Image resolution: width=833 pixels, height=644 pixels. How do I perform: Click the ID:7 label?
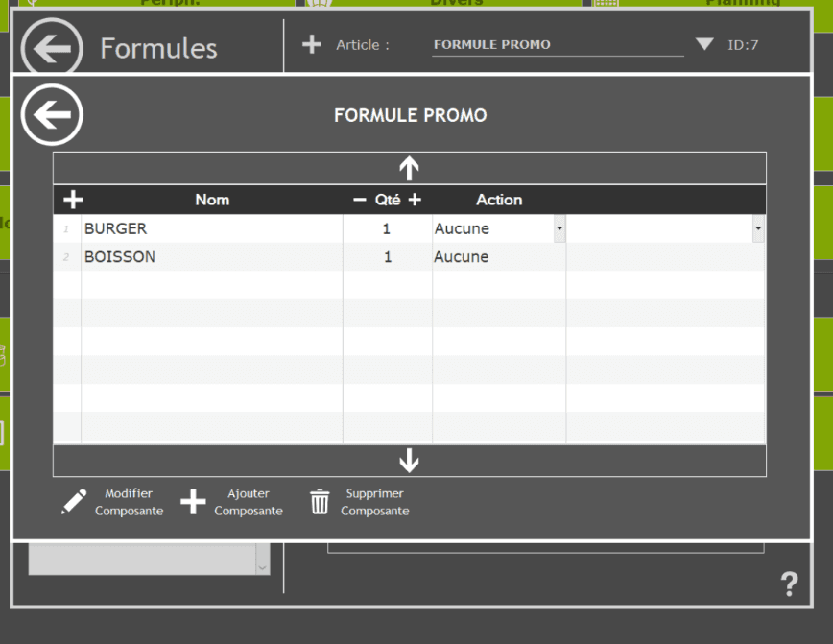click(x=743, y=45)
